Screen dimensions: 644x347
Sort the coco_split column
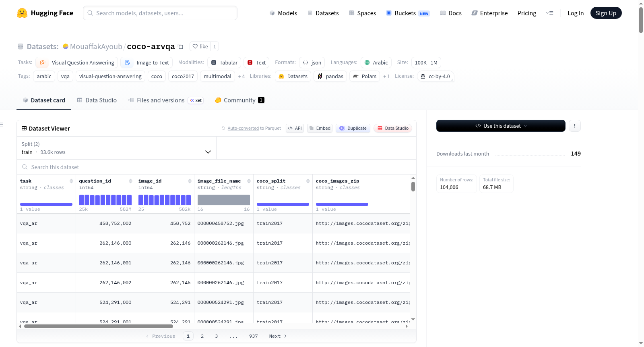click(308, 181)
